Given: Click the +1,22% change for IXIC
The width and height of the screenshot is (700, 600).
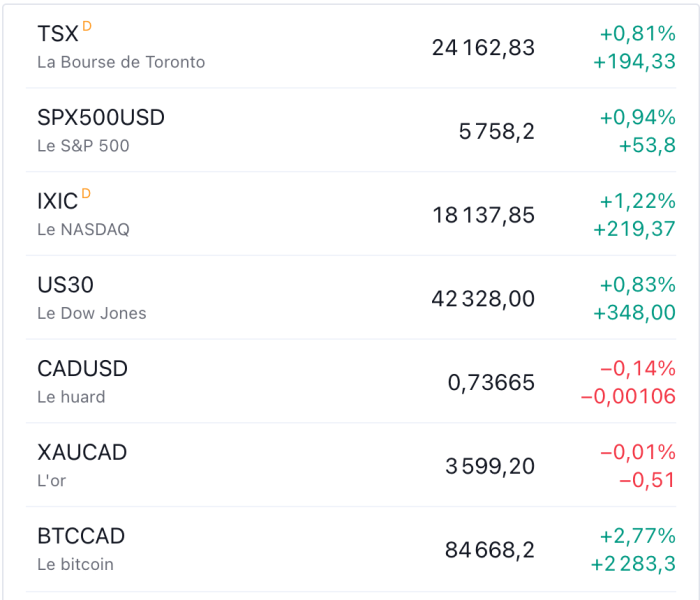Looking at the screenshot, I should pyautogui.click(x=638, y=201).
